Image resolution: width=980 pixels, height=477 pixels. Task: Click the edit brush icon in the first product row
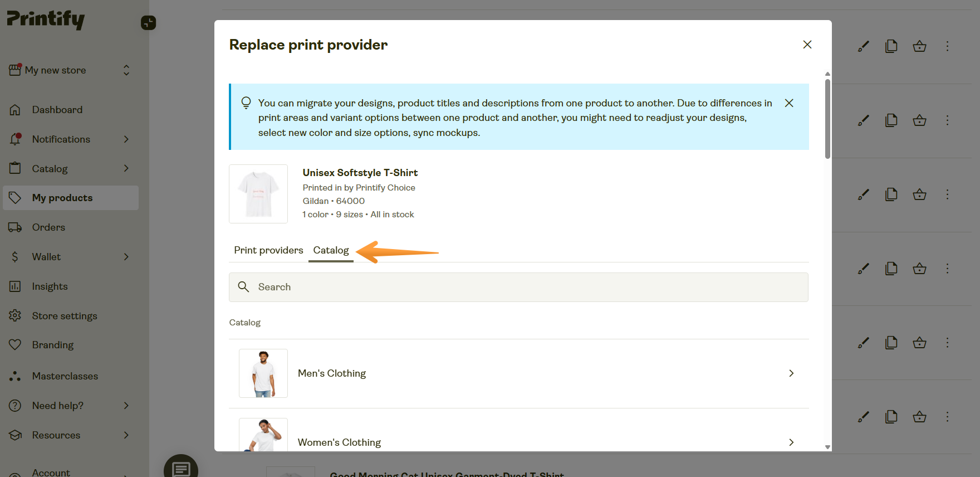click(864, 46)
